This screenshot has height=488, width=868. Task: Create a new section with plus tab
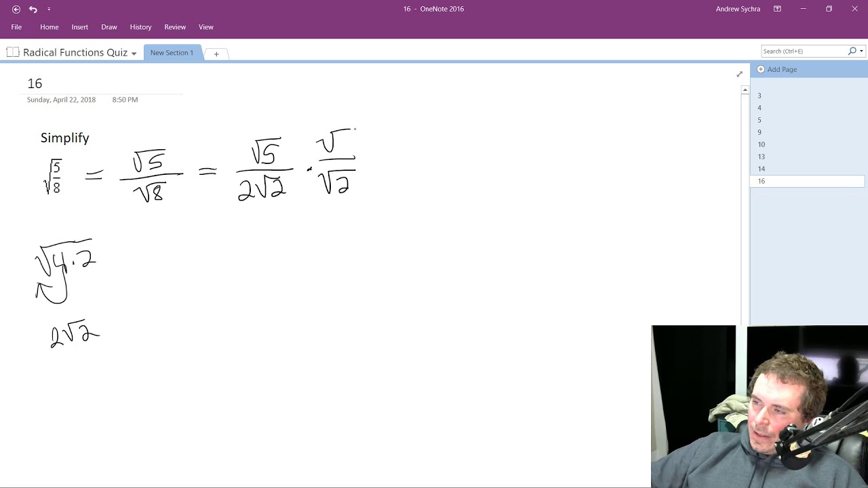(x=216, y=54)
